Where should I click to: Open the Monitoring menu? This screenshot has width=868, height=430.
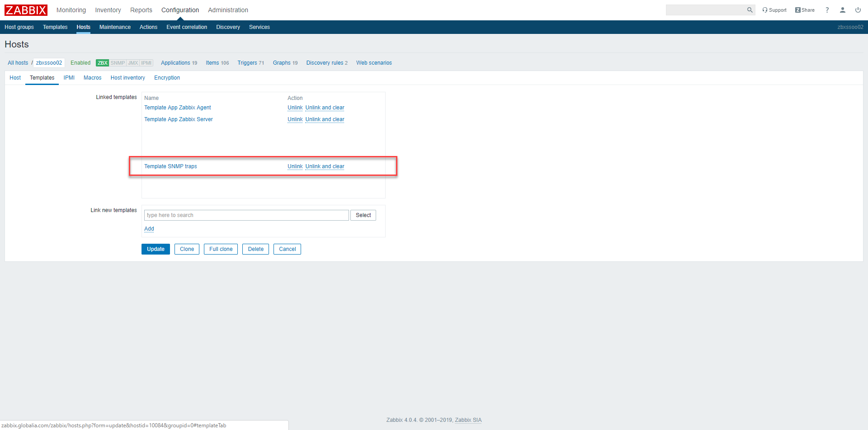point(71,10)
